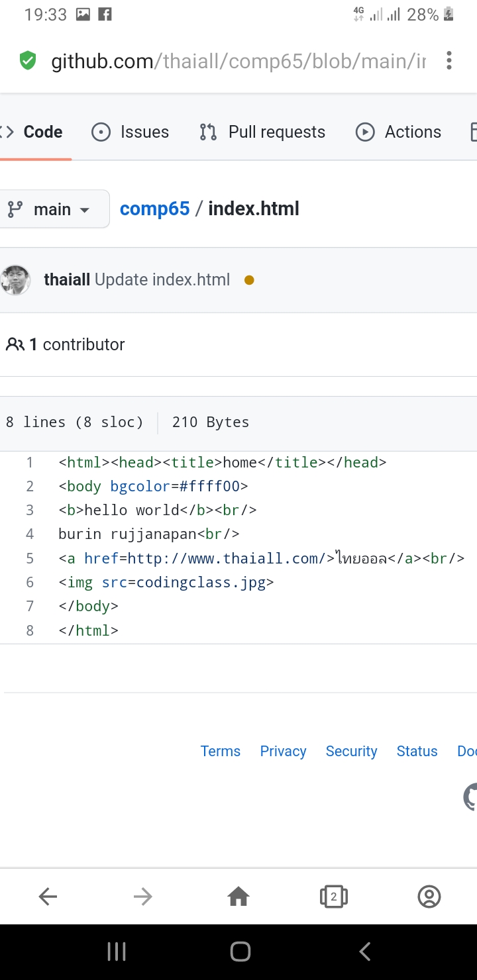477x980 pixels.
Task: Switch to the Pull requests tab
Action: (x=262, y=132)
